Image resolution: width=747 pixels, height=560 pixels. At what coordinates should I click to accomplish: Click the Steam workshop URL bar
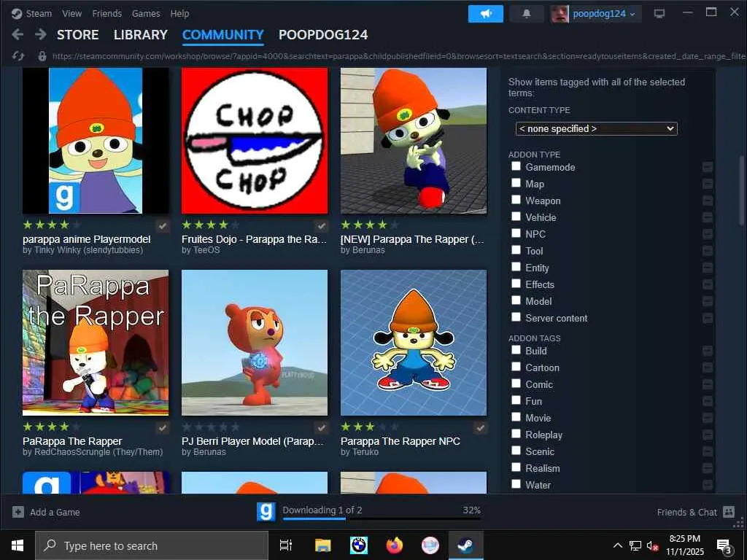399,56
